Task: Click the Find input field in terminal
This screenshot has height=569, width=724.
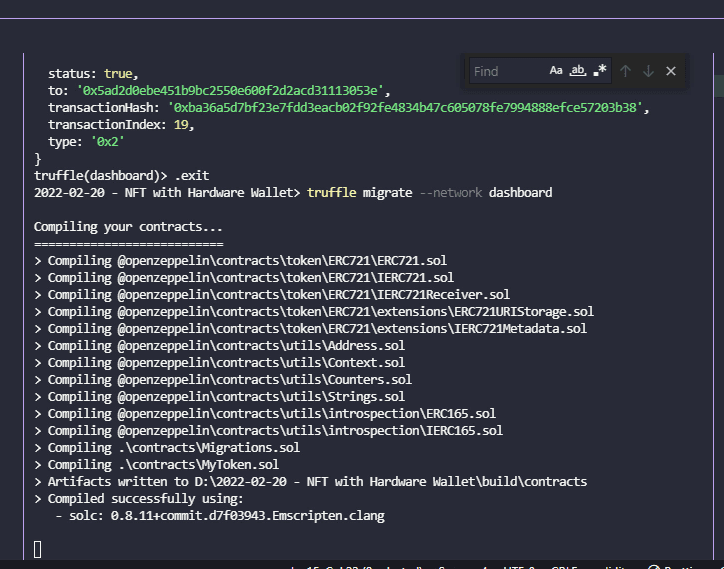Action: pos(540,71)
